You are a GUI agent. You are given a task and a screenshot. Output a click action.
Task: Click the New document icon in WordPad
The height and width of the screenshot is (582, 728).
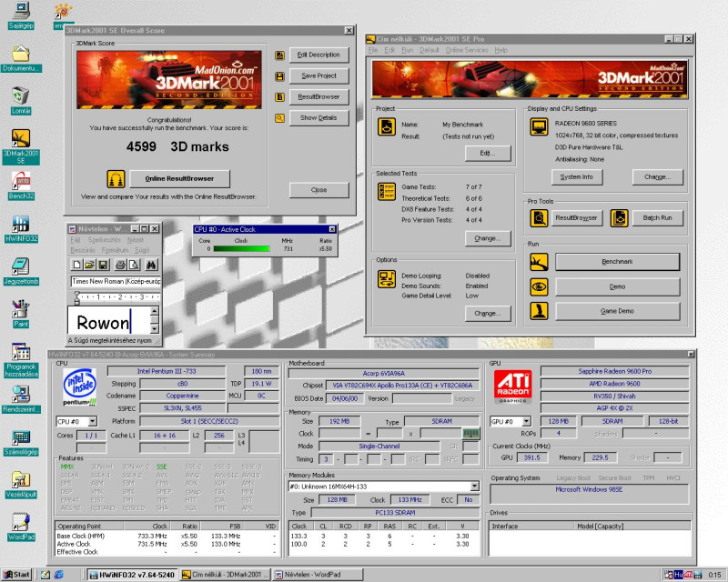pos(77,265)
